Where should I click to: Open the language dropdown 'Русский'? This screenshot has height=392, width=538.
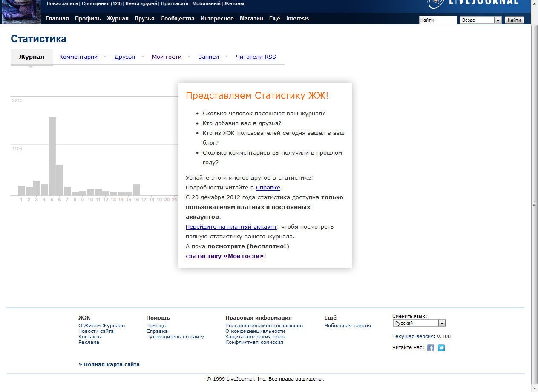419,323
